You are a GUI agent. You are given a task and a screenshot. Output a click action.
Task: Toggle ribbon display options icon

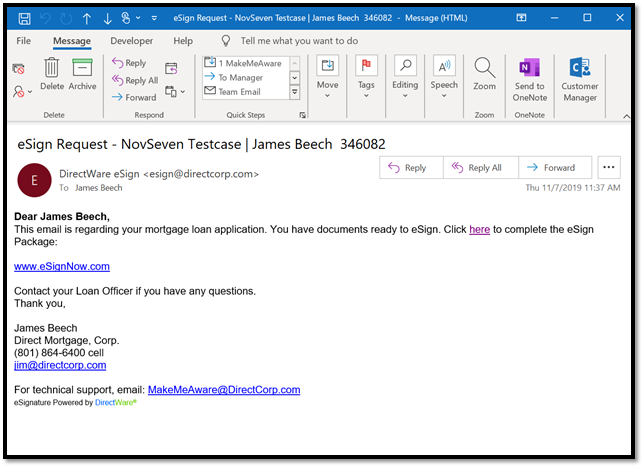(x=521, y=18)
